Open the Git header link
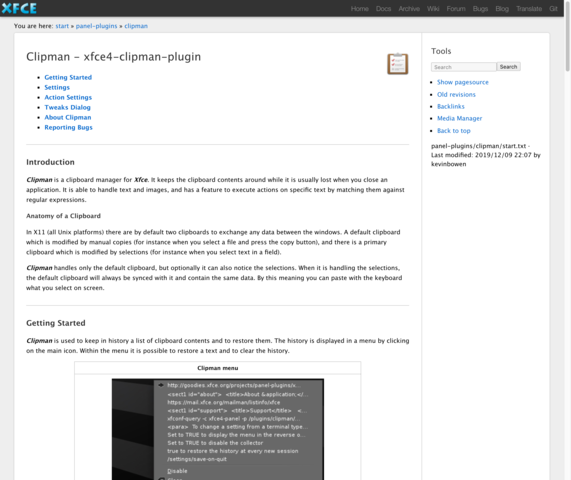 pyautogui.click(x=553, y=9)
